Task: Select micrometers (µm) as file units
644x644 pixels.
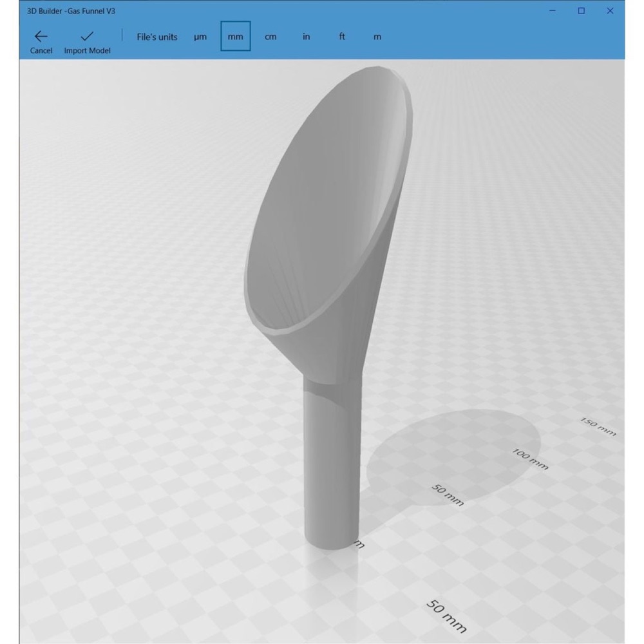Action: pyautogui.click(x=200, y=37)
